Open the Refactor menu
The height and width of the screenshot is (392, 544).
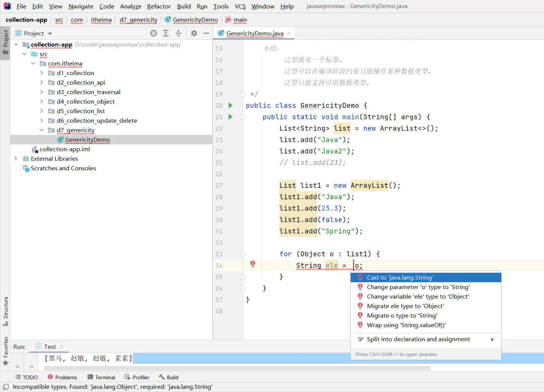[159, 6]
